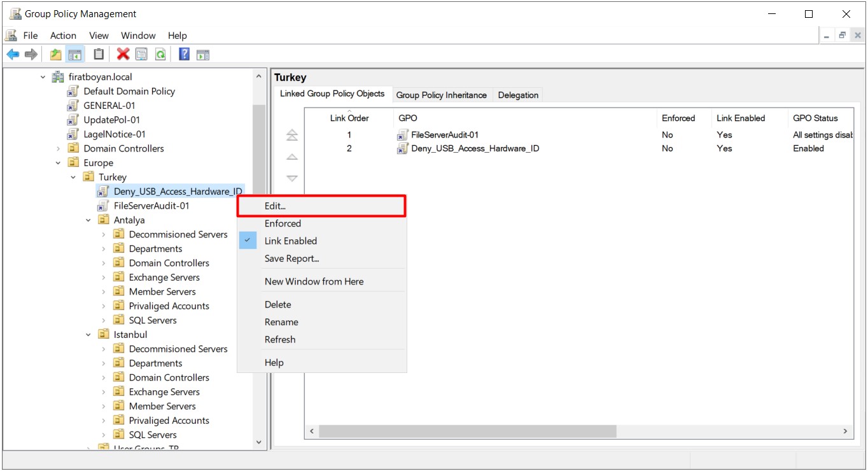
Task: Expand the Domain Controllers node under firatboyan.local
Action: pos(59,149)
